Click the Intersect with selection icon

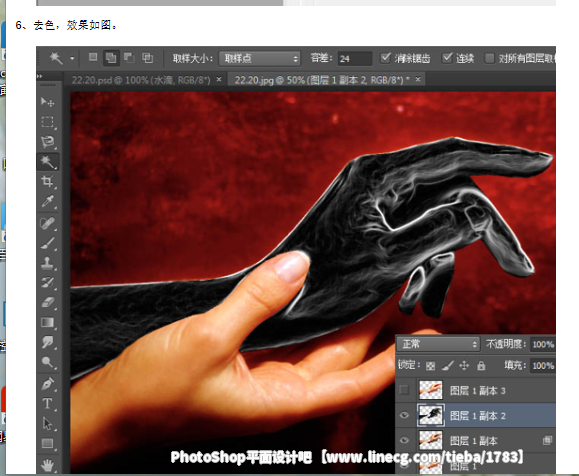pos(147,58)
